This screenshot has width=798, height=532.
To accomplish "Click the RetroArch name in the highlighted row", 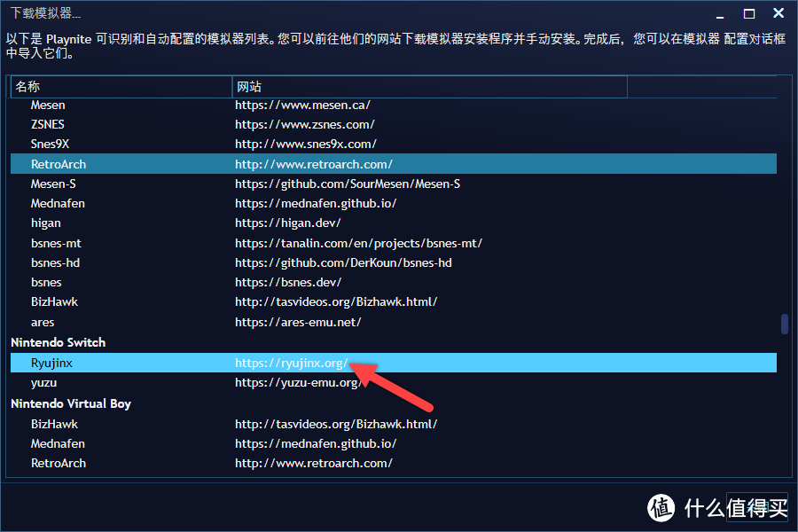I will point(59,164).
